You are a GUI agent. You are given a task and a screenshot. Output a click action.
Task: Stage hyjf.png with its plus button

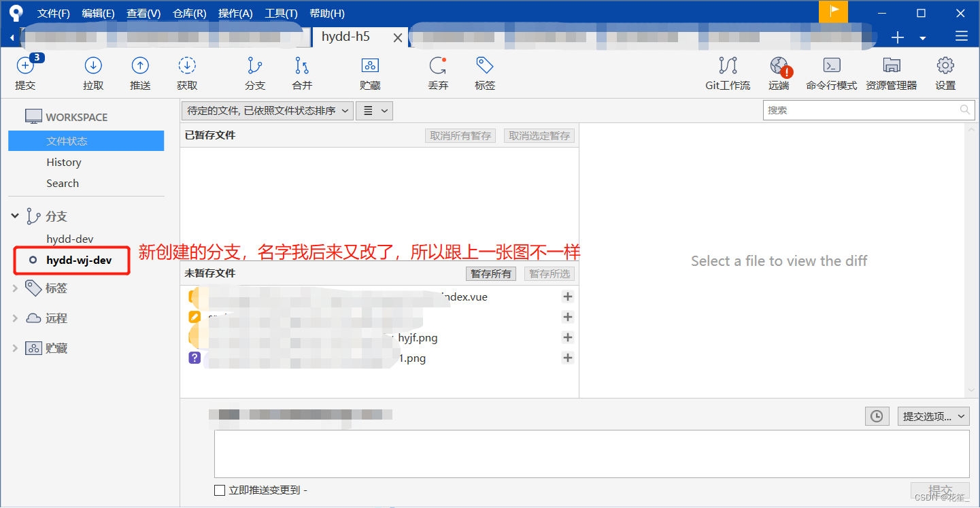568,337
